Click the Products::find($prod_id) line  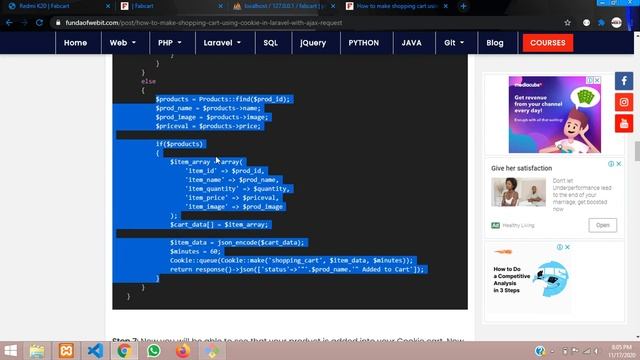(222, 99)
